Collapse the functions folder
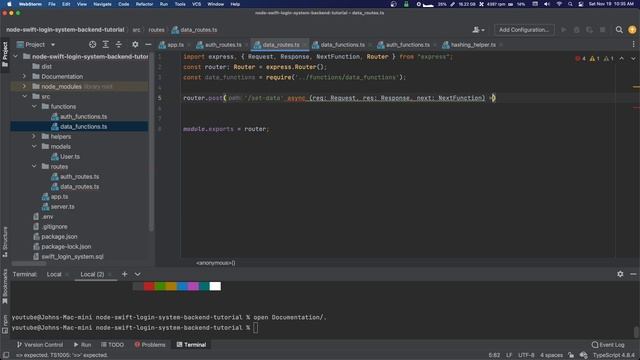 point(34,107)
